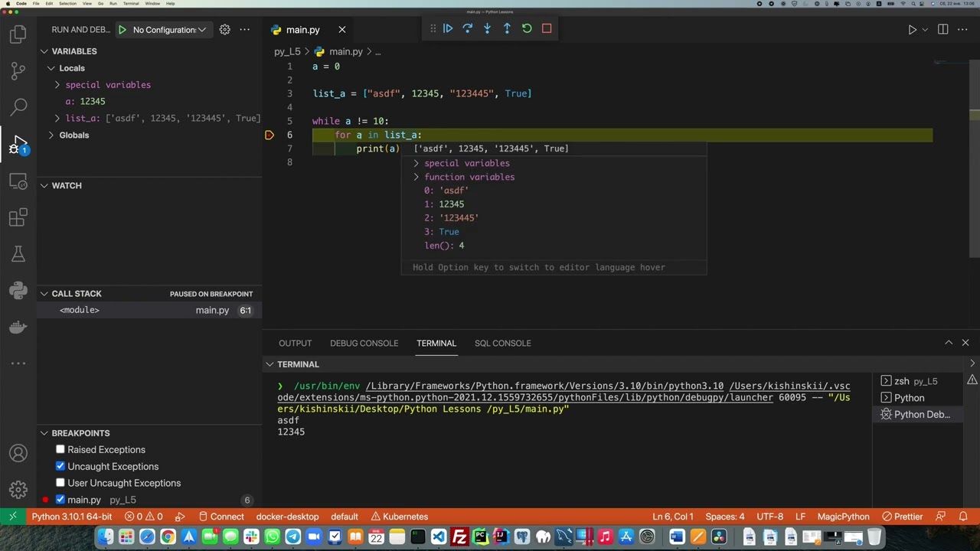Expand the Globals scope

click(149, 135)
